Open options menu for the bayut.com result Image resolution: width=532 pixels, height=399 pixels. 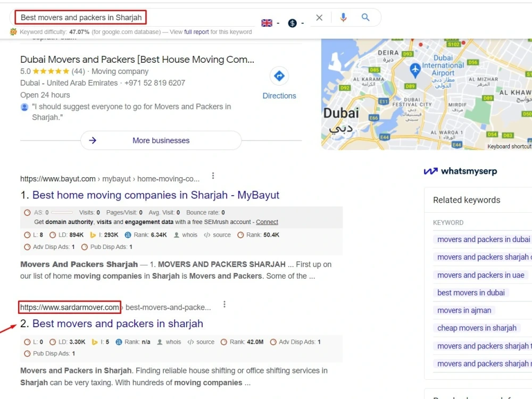tap(213, 176)
